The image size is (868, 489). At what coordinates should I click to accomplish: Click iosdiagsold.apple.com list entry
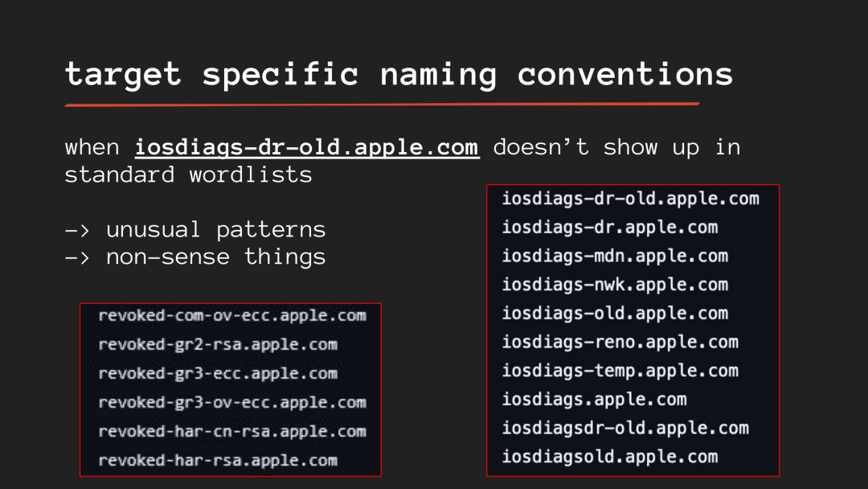(x=610, y=457)
